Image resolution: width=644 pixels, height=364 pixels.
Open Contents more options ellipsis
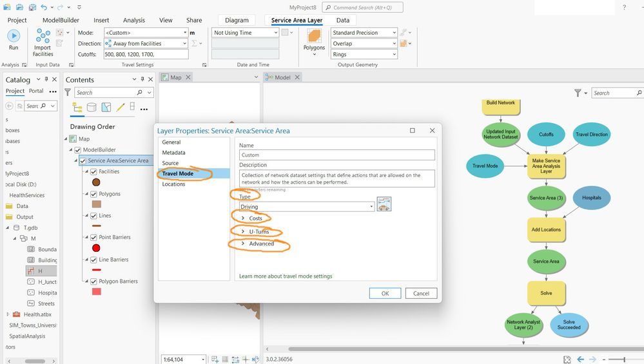point(144,109)
